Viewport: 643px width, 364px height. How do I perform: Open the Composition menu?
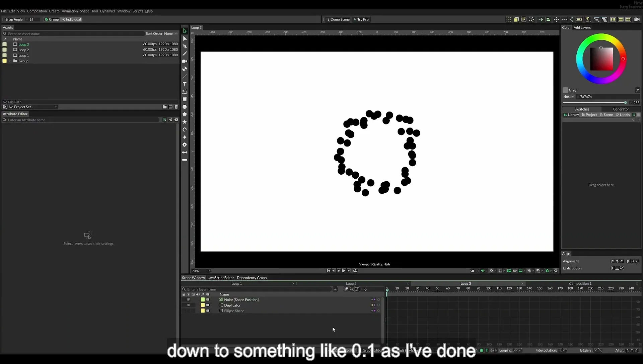[37, 11]
